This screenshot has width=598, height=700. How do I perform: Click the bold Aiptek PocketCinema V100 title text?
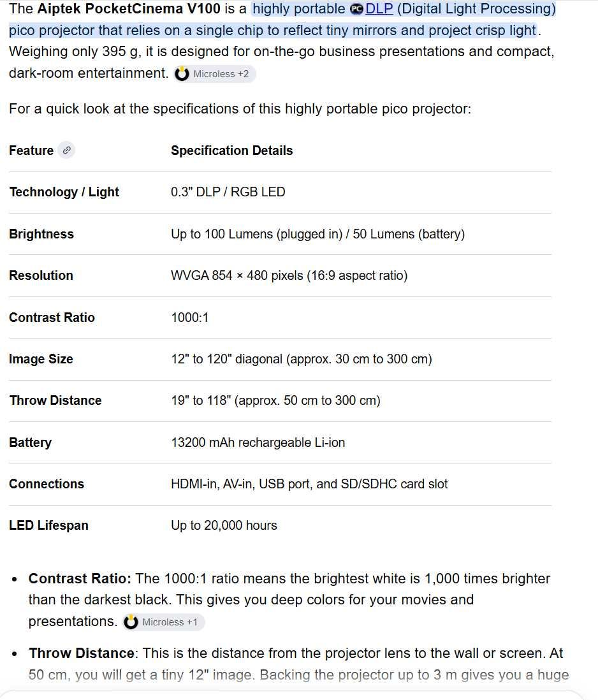pyautogui.click(x=129, y=9)
